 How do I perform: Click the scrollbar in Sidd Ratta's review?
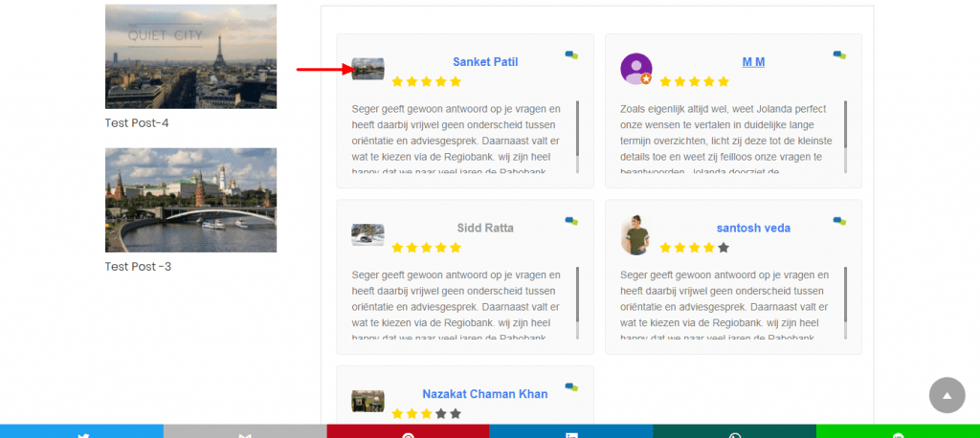(x=577, y=303)
